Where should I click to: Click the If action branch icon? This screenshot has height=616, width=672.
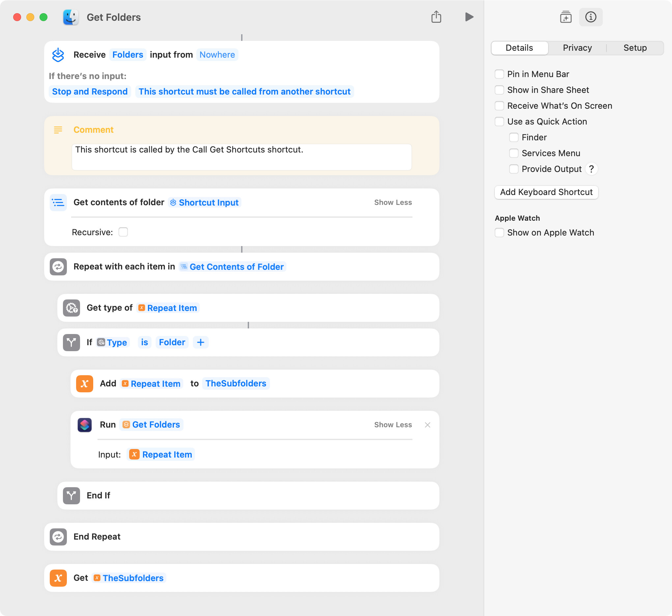[71, 342]
